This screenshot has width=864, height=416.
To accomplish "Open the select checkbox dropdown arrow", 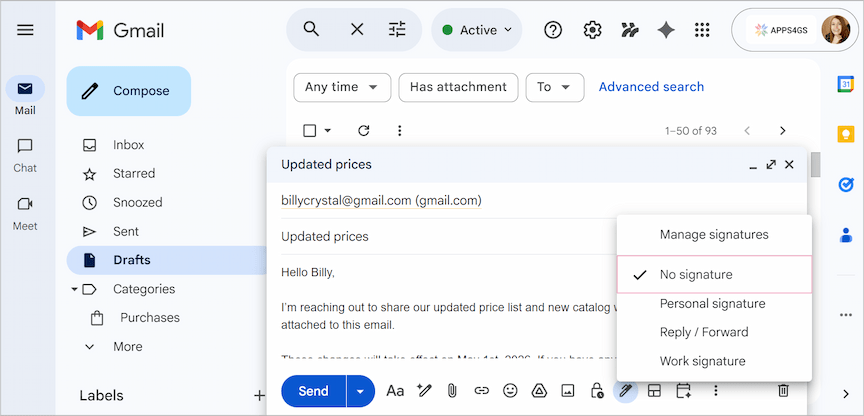I will tap(328, 131).
